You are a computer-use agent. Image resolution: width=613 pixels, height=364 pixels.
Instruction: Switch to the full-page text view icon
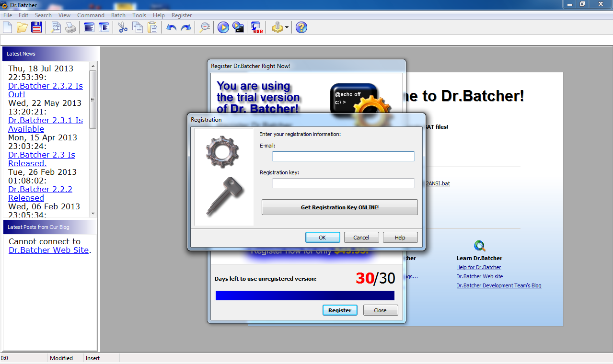(89, 27)
